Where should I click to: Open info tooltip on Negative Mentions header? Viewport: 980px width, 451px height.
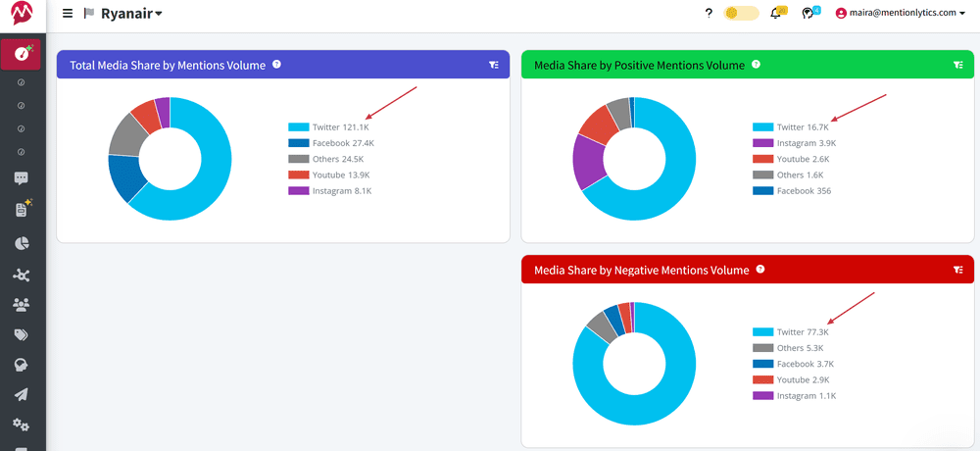click(x=760, y=269)
